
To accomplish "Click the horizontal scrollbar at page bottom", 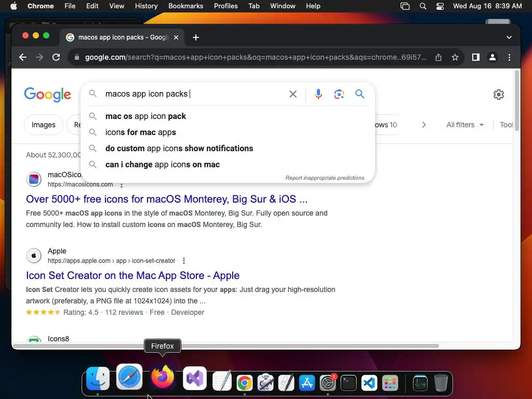I will pyautogui.click(x=226, y=346).
